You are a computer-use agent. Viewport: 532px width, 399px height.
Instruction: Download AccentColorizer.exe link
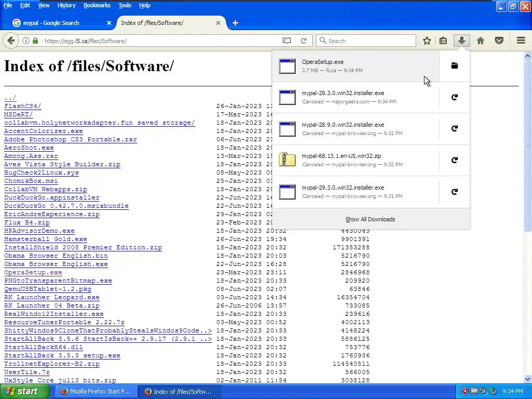point(44,131)
